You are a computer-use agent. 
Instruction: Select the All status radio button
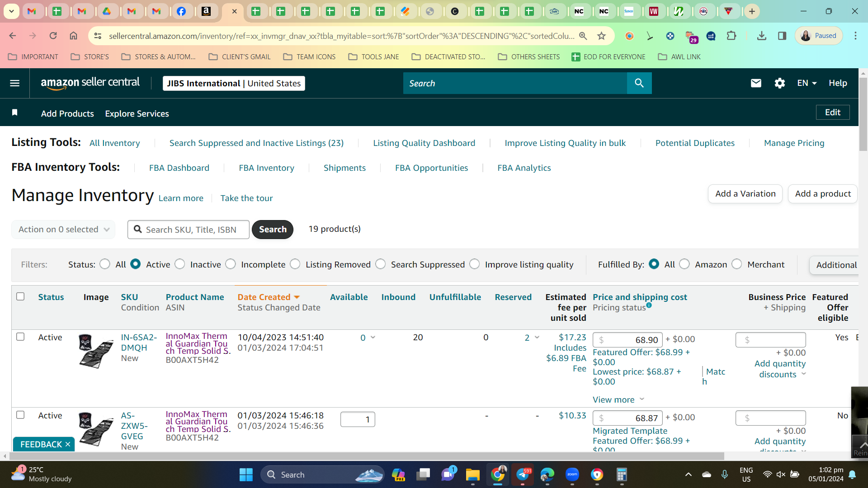pyautogui.click(x=105, y=264)
